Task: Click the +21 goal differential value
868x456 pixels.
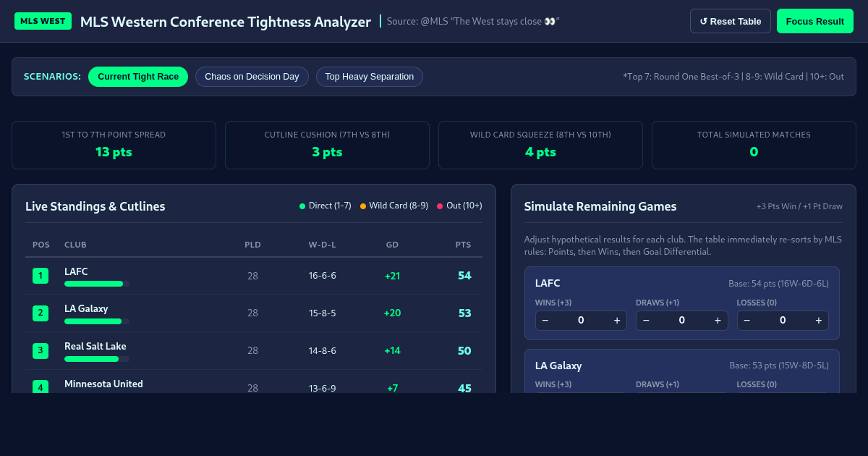Action: pos(393,276)
